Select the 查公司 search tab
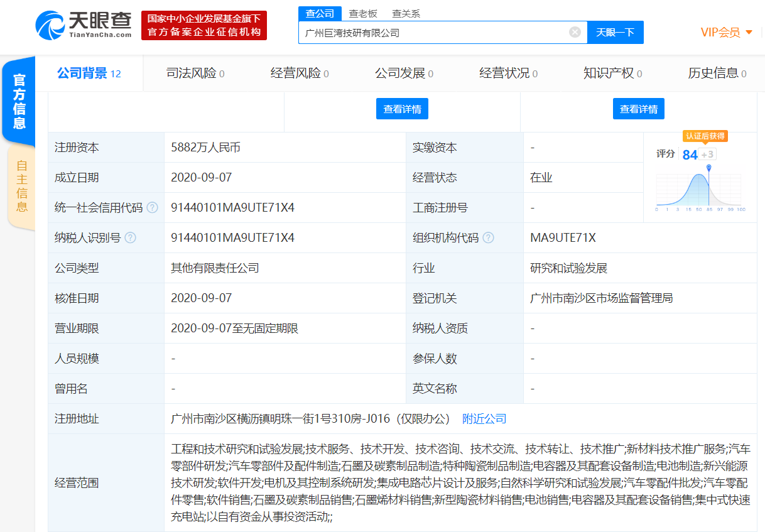Viewport: 765px width, 532px height. tap(320, 13)
